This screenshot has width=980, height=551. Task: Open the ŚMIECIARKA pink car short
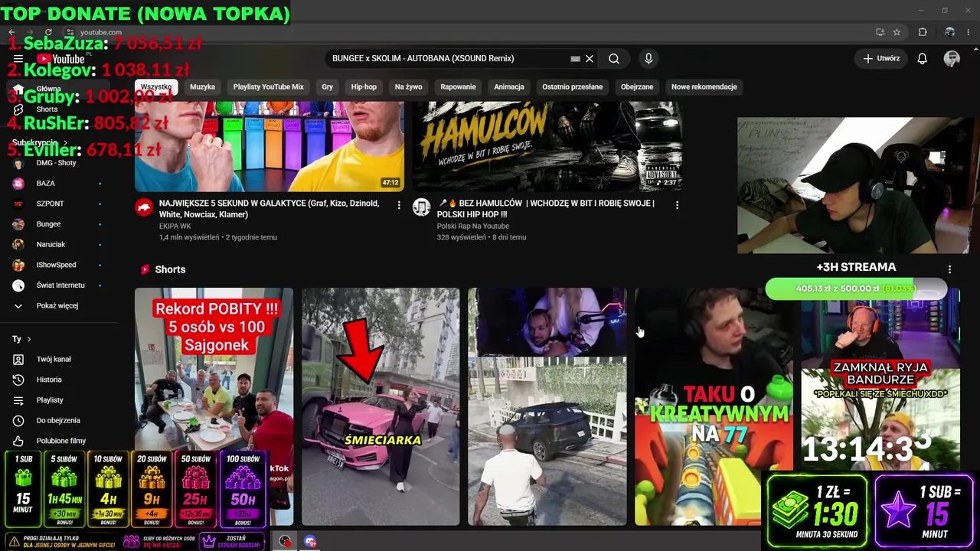(x=381, y=406)
